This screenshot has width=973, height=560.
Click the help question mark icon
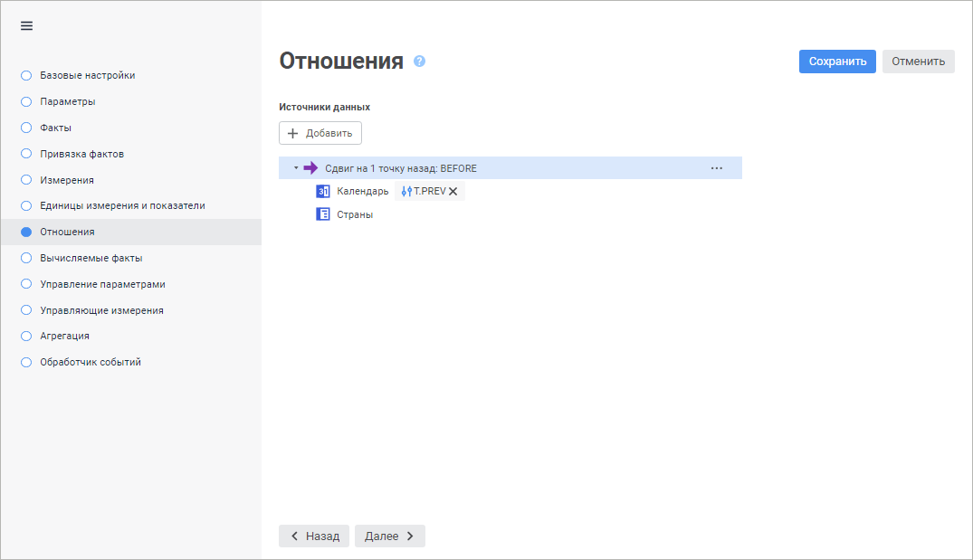(419, 62)
